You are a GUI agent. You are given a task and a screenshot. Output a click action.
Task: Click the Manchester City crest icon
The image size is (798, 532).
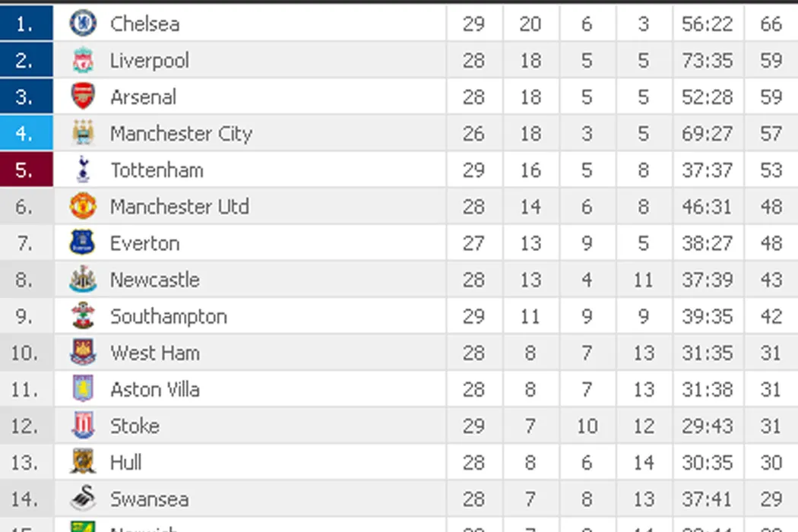point(82,133)
